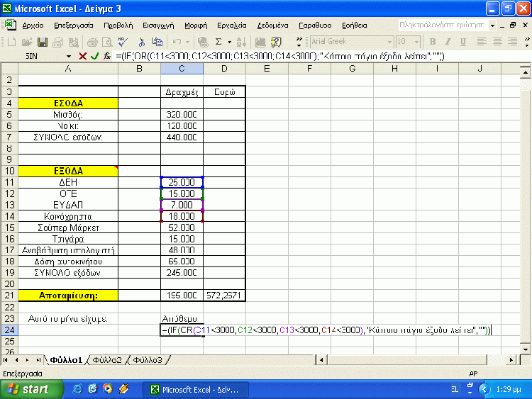This screenshot has width=532, height=399.
Task: Switch to sheet tab Φύλλο2
Action: coord(107,360)
